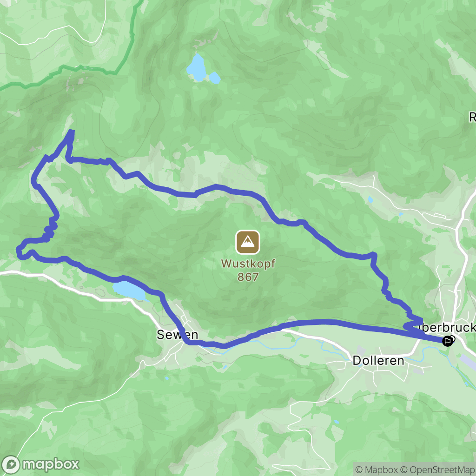Select the Sewen village label
This screenshot has width=476, height=476.
pos(177,335)
